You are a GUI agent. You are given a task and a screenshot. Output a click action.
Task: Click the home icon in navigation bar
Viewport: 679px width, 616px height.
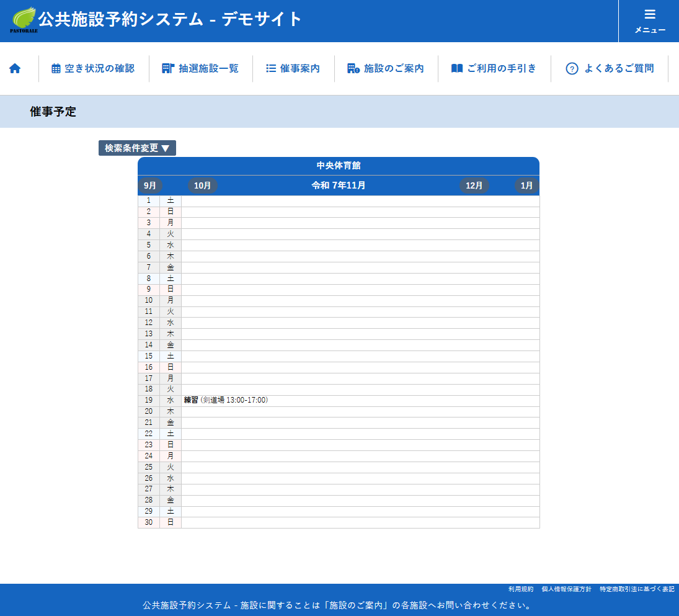click(15, 68)
